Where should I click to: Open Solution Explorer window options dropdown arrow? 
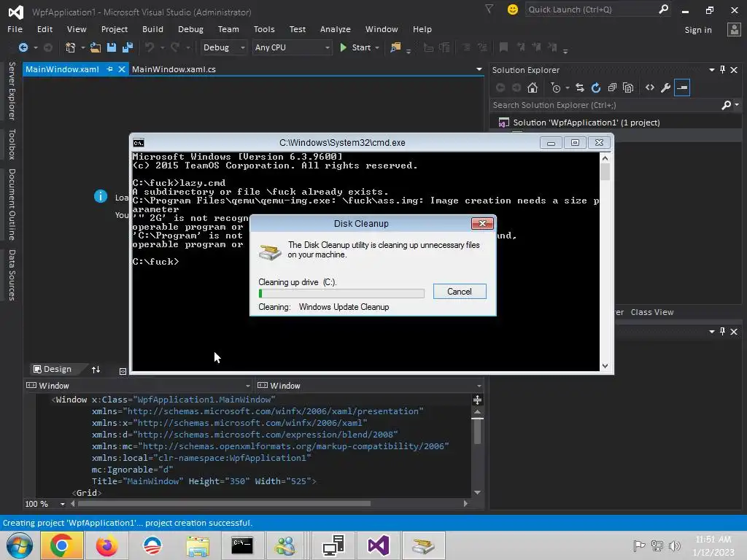coord(712,69)
